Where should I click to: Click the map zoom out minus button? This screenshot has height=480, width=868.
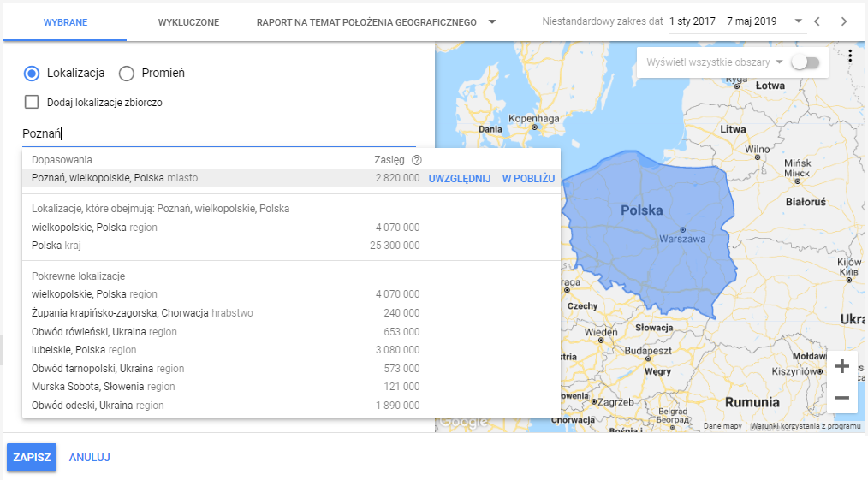pos(841,398)
